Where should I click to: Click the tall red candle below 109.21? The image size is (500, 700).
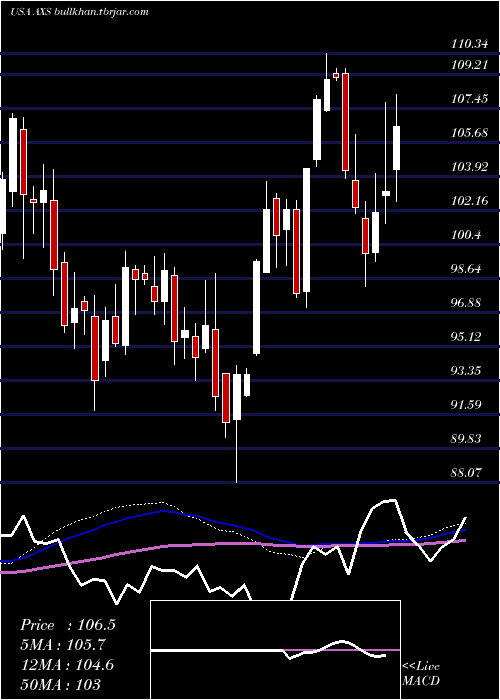point(345,122)
